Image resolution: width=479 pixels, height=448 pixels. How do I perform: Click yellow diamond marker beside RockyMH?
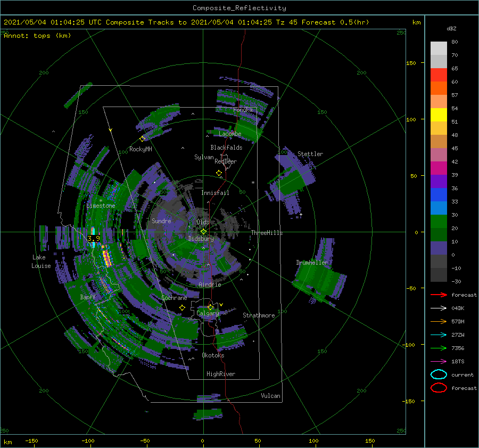pyautogui.click(x=142, y=139)
